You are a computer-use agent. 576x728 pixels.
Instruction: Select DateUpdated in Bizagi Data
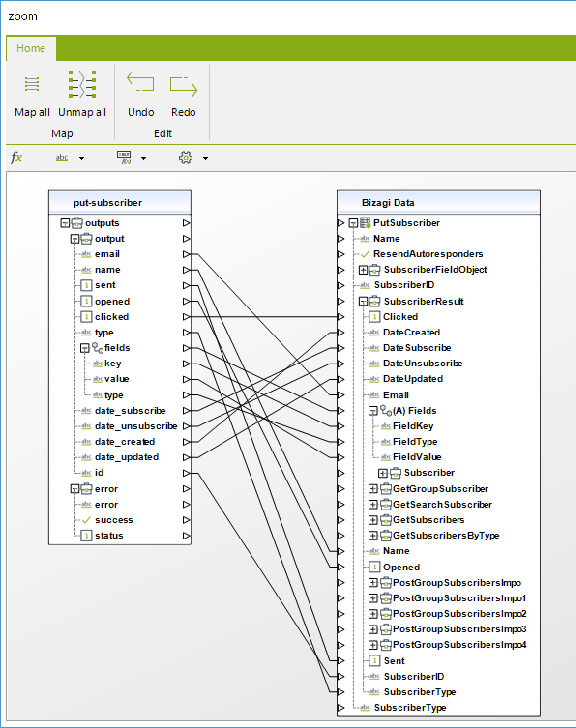413,379
